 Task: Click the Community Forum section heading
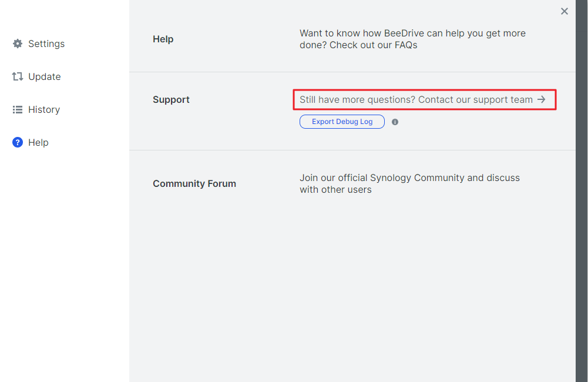click(194, 184)
